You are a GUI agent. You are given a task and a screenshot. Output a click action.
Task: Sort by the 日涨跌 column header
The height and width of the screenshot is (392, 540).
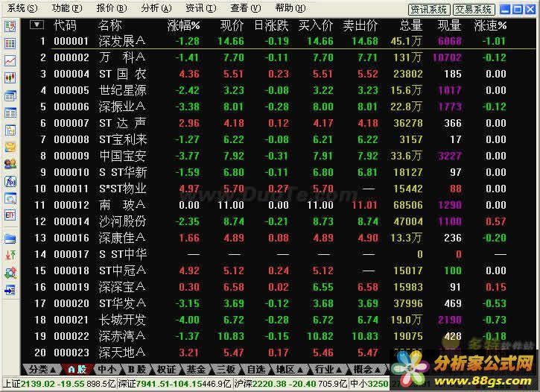click(271, 25)
